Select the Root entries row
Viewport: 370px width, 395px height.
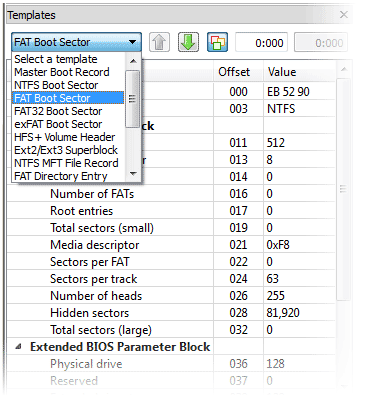pos(171,211)
